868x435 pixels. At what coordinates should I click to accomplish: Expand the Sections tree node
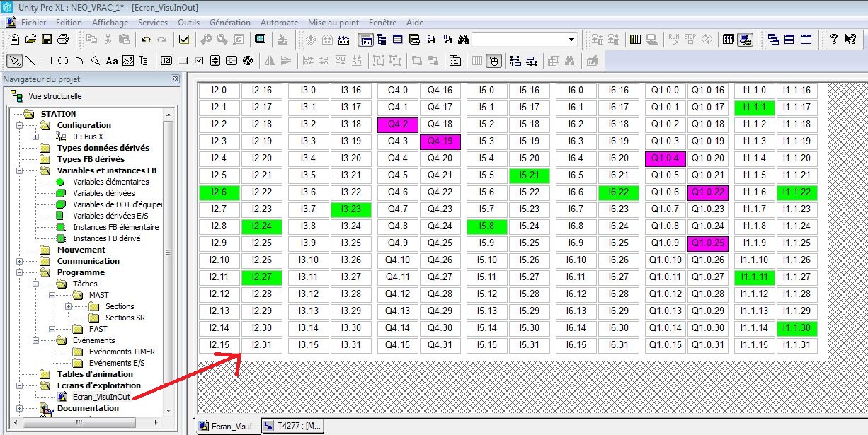click(68, 306)
